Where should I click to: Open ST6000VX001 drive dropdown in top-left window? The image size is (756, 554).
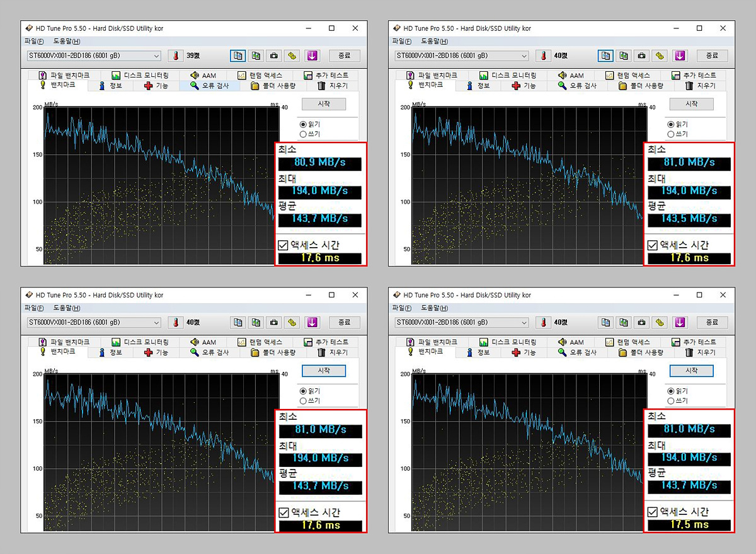tap(93, 55)
